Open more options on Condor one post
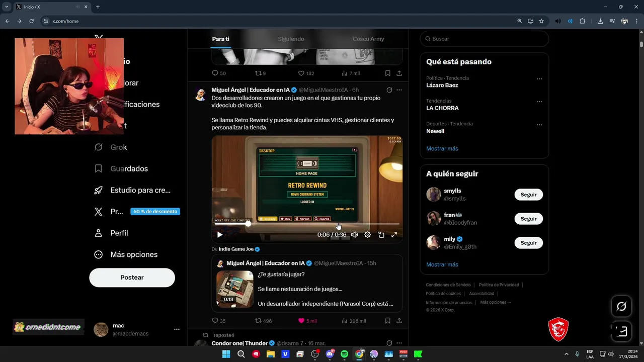The width and height of the screenshot is (644, 362). [x=399, y=343]
